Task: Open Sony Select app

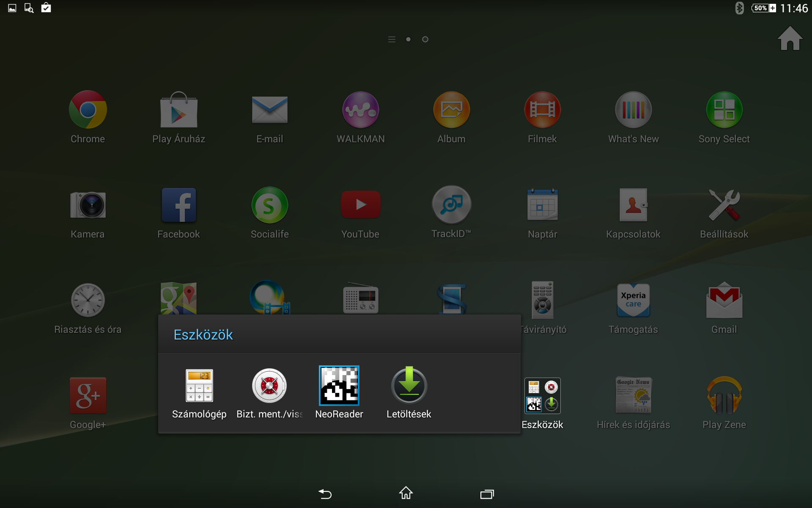Action: 724,110
